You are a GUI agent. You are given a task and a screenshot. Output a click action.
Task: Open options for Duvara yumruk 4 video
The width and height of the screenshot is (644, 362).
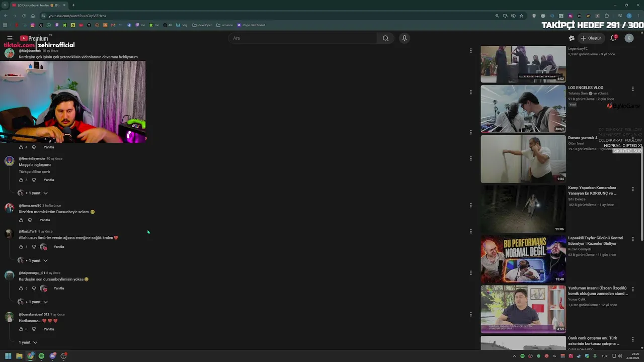point(633,139)
